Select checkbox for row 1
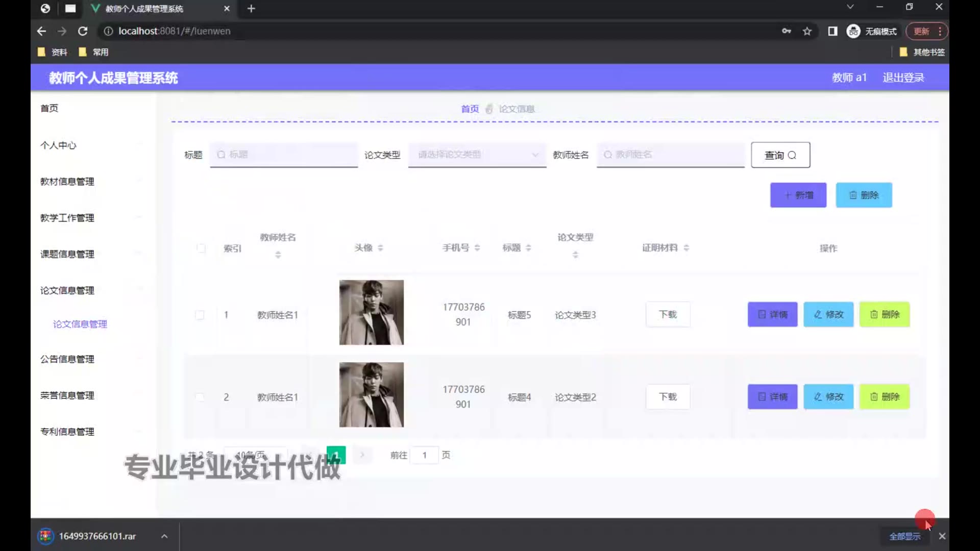Viewport: 980px width, 551px height. [x=200, y=315]
